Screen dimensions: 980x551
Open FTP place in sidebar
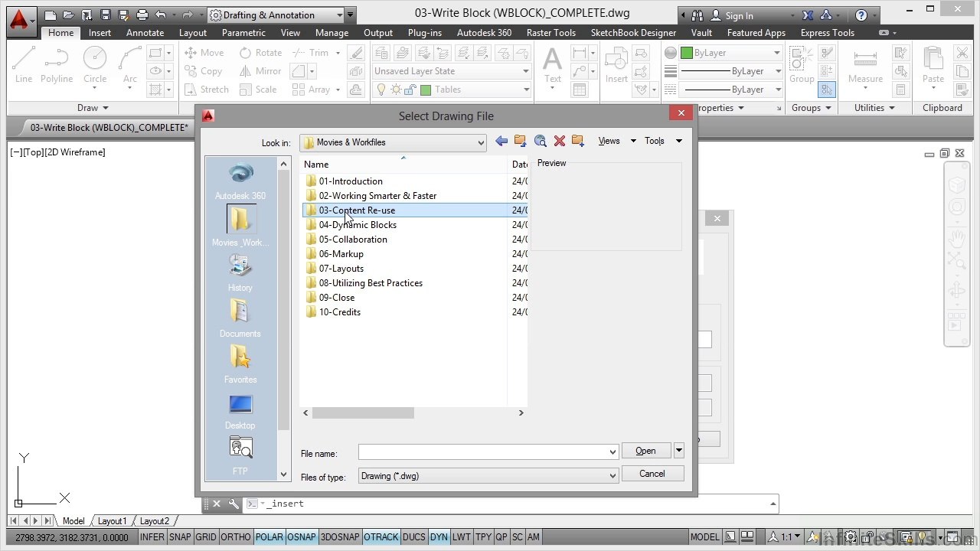[x=240, y=455]
